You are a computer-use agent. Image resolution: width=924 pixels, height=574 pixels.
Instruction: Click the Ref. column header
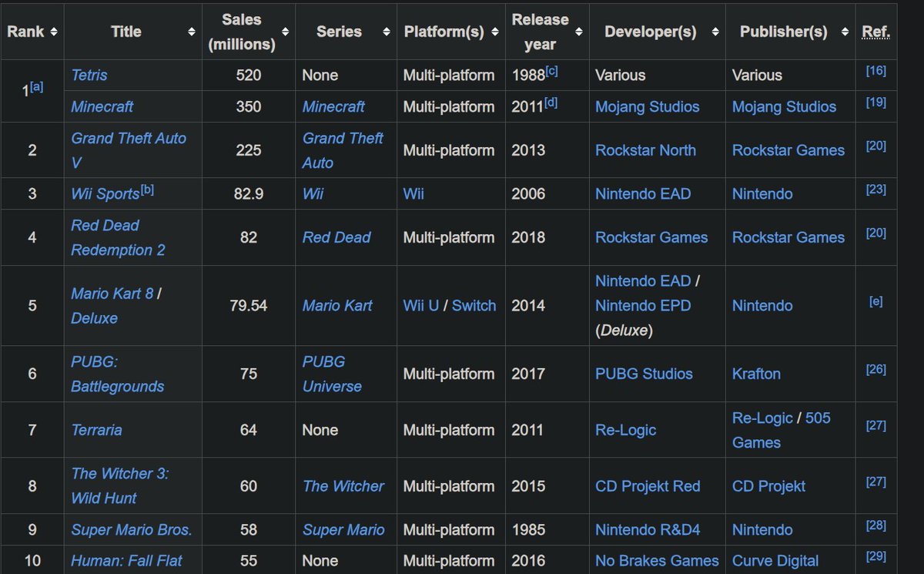click(875, 32)
